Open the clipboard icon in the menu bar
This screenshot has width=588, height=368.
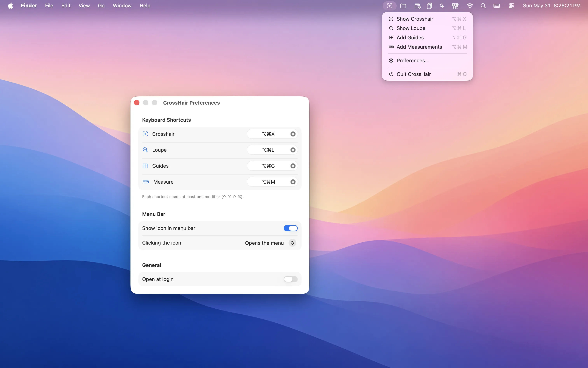[429, 6]
